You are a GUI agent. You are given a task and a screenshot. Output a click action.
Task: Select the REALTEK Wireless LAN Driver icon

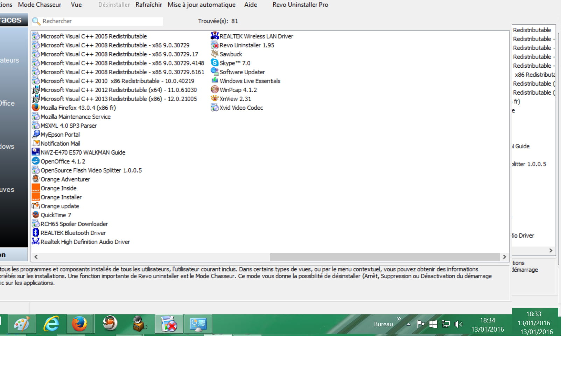215,36
